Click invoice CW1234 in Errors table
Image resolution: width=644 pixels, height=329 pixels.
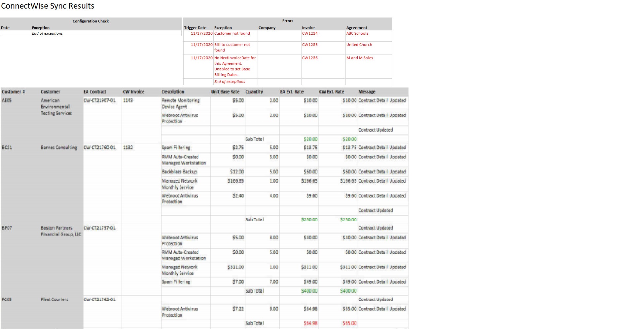(310, 33)
